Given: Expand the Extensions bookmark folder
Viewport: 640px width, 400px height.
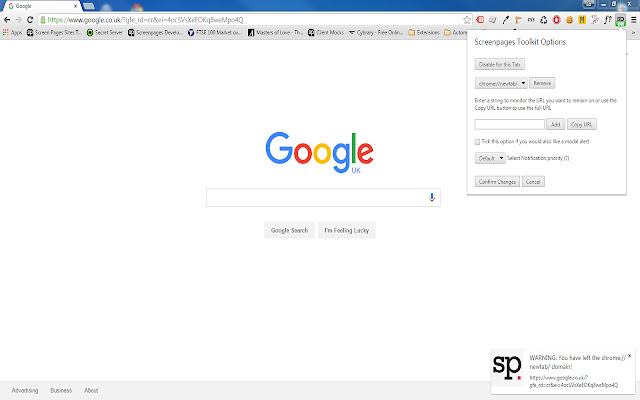Looking at the screenshot, I should 424,32.
